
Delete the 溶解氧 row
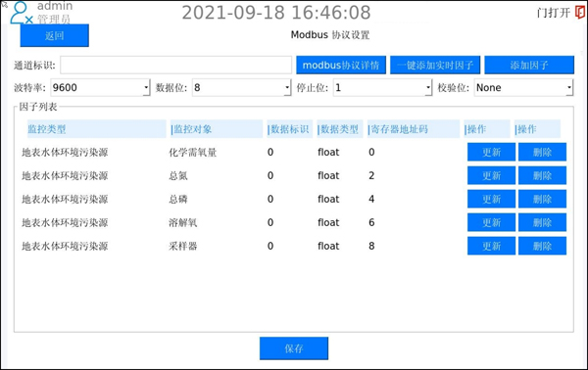pyautogui.click(x=542, y=222)
